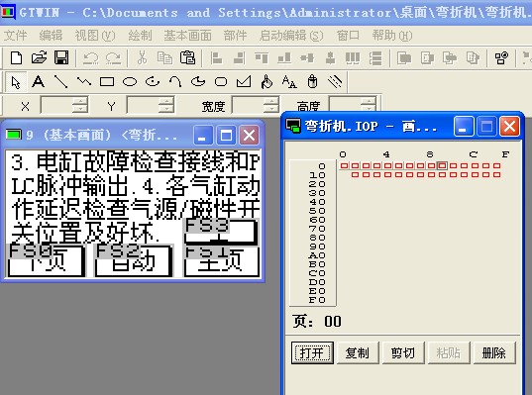Viewport: 532px width, 395px height.
Task: Click the 复制 button
Action: tap(358, 353)
